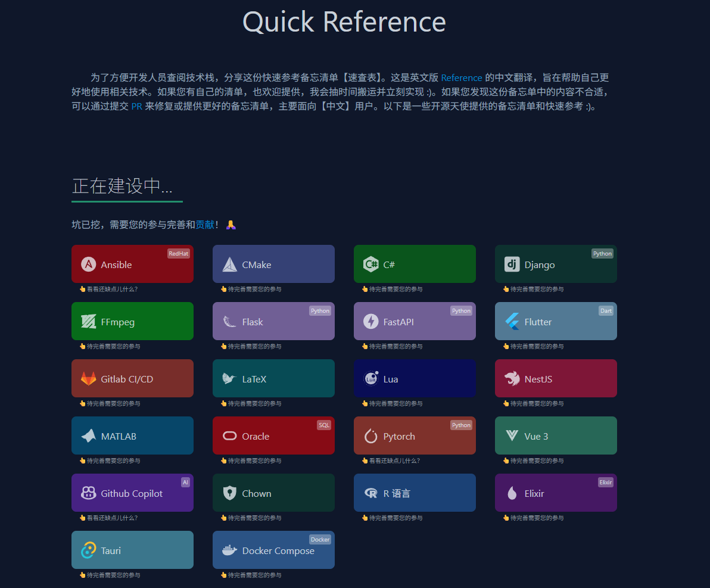Click the Docker whale icon

[x=229, y=550]
